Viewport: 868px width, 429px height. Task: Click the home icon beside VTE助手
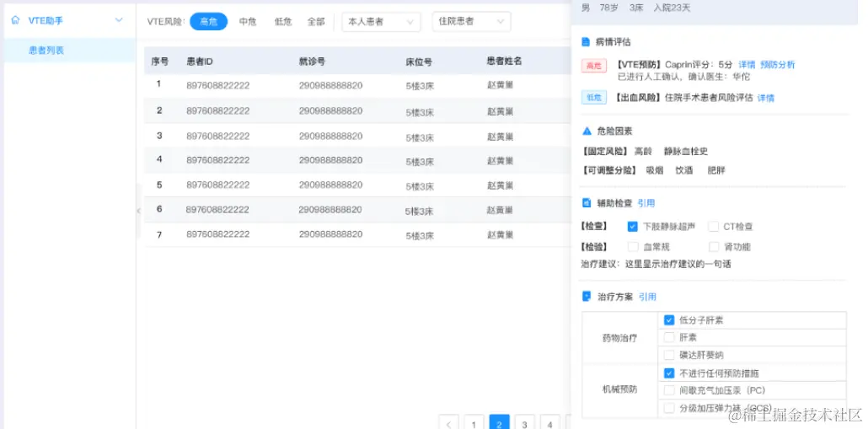point(15,20)
